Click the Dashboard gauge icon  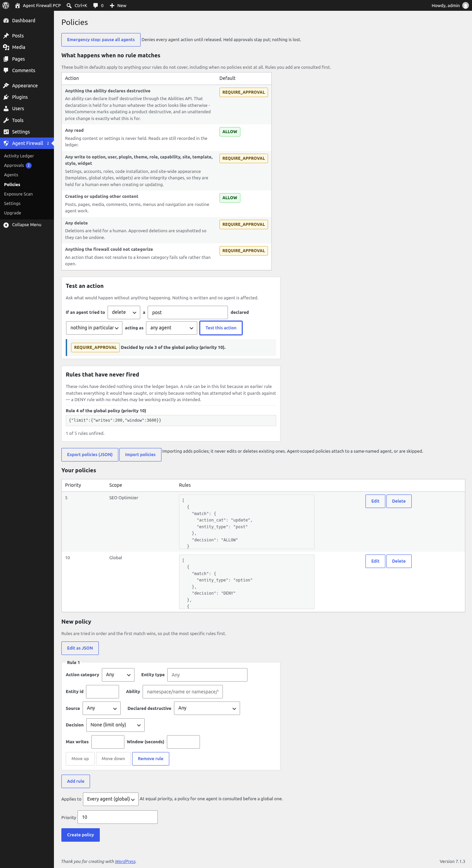(6, 21)
